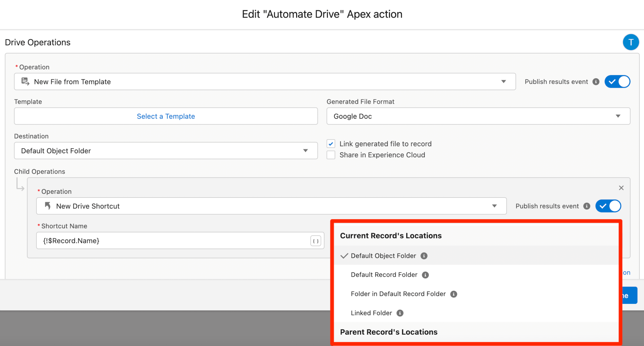The height and width of the screenshot is (346, 644).
Task: Choose Default Record Folder from the list
Action: point(476,275)
